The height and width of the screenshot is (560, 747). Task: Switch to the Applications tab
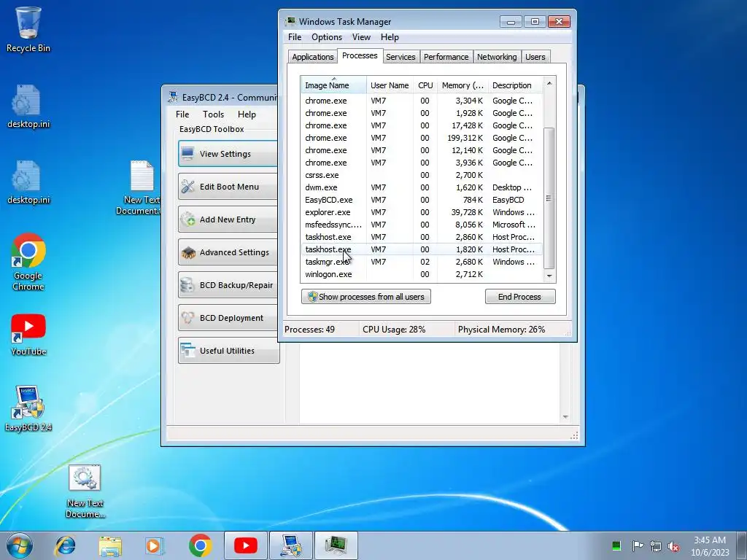pyautogui.click(x=312, y=57)
